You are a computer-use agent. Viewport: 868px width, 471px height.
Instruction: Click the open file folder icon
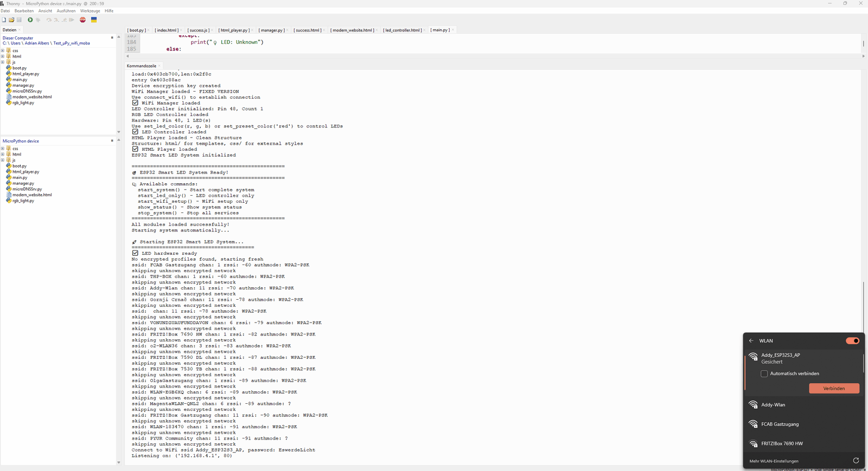tap(11, 20)
